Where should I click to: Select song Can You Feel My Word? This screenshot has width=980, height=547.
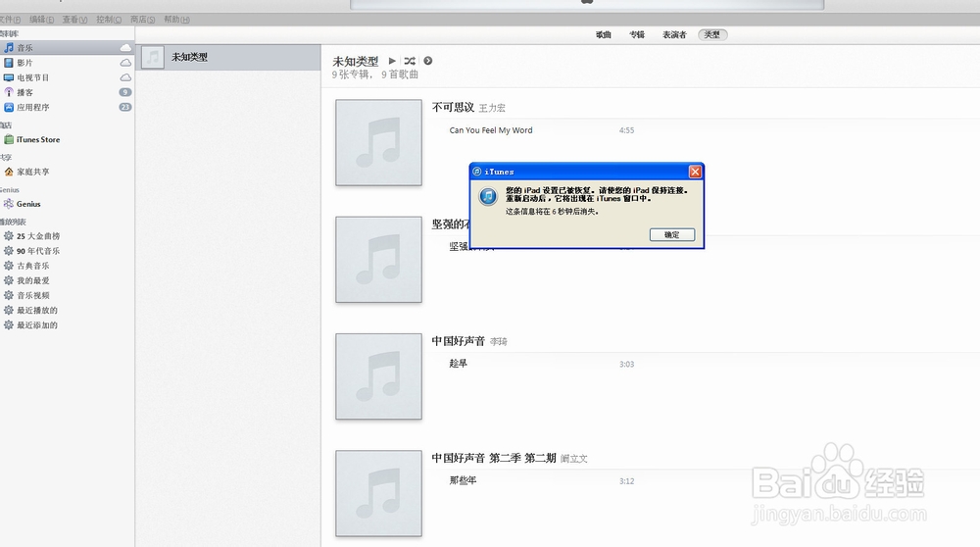pyautogui.click(x=491, y=130)
